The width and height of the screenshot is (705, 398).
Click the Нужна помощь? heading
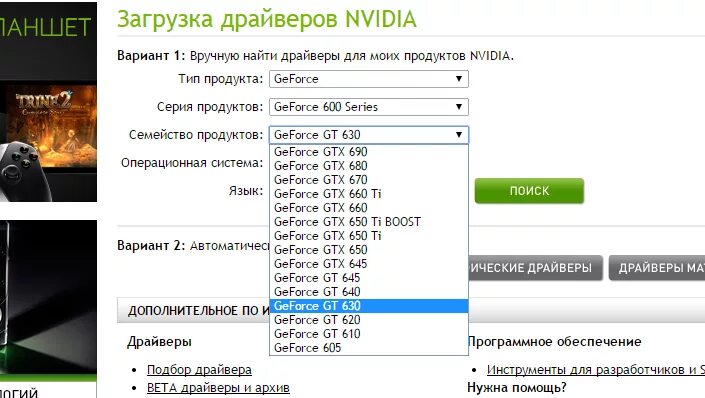click(517, 387)
